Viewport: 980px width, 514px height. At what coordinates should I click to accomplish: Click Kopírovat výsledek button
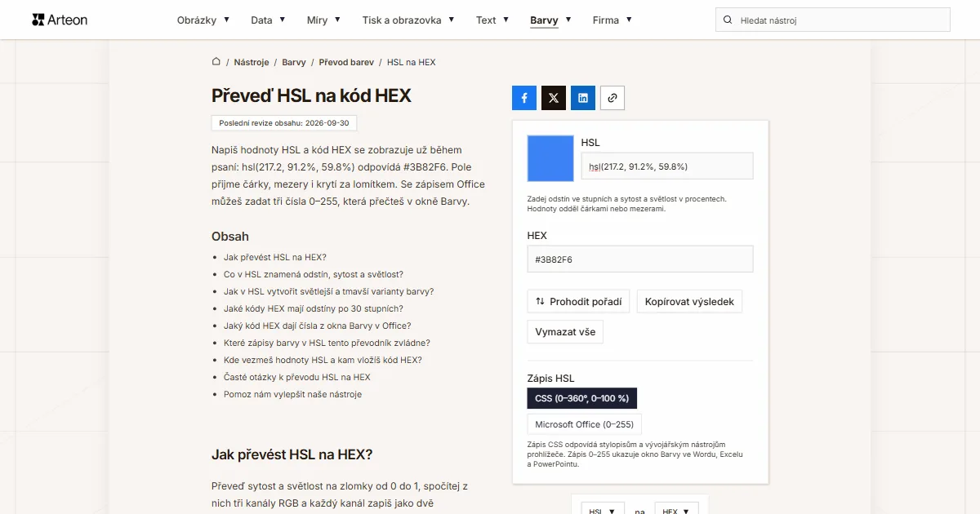tap(689, 301)
